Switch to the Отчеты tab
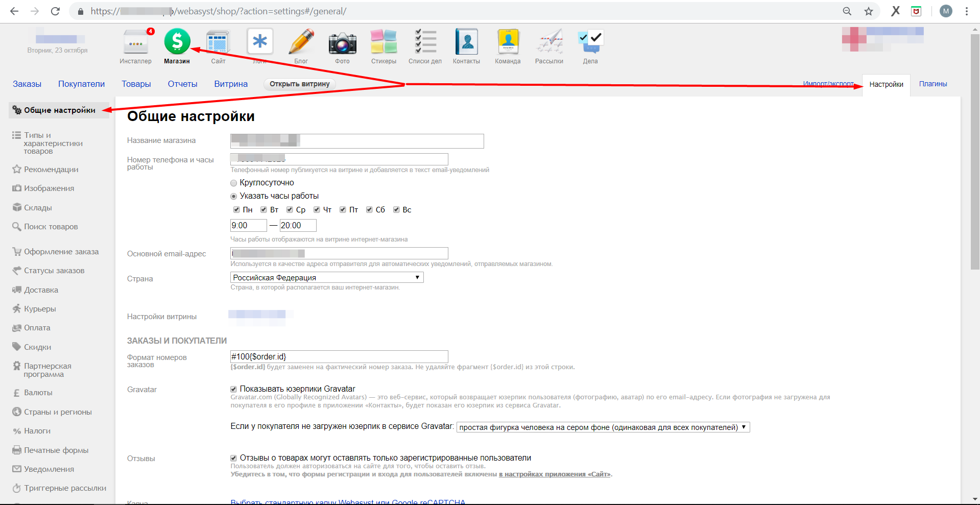Screen dimensions: 980x505 tap(182, 84)
